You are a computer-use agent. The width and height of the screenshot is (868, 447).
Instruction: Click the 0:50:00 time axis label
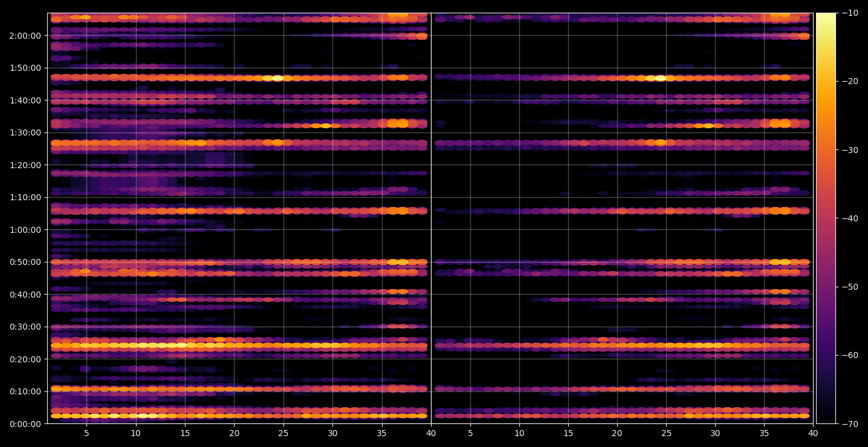click(25, 262)
